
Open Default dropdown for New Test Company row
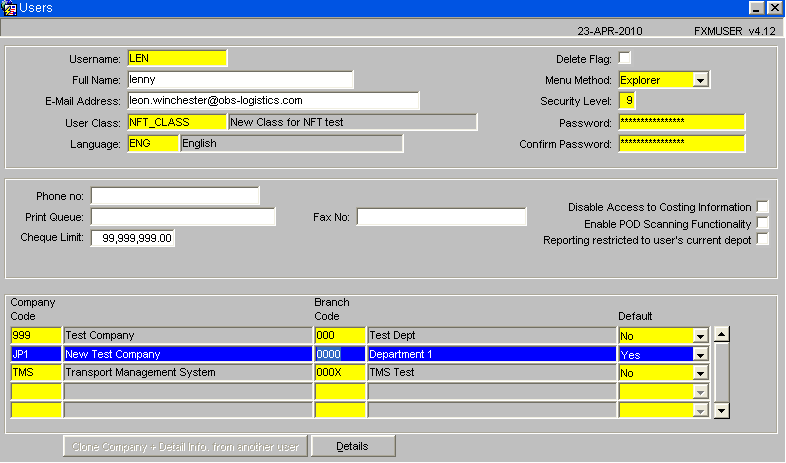[x=700, y=355]
